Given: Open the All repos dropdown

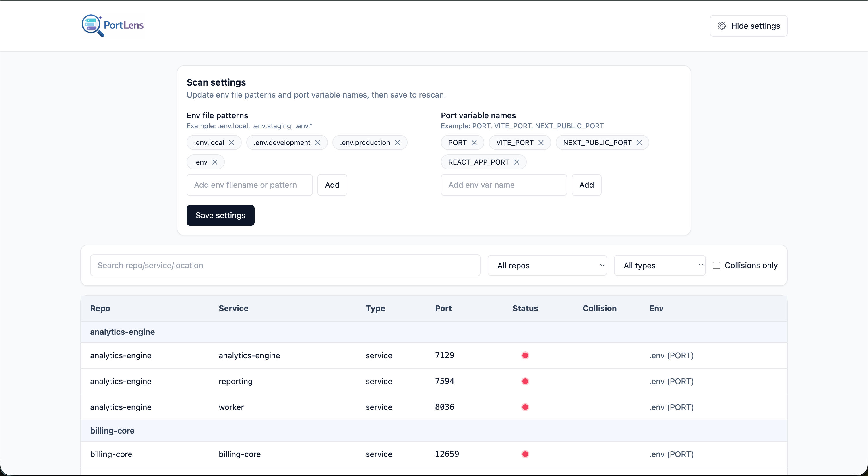Looking at the screenshot, I should click(547, 265).
